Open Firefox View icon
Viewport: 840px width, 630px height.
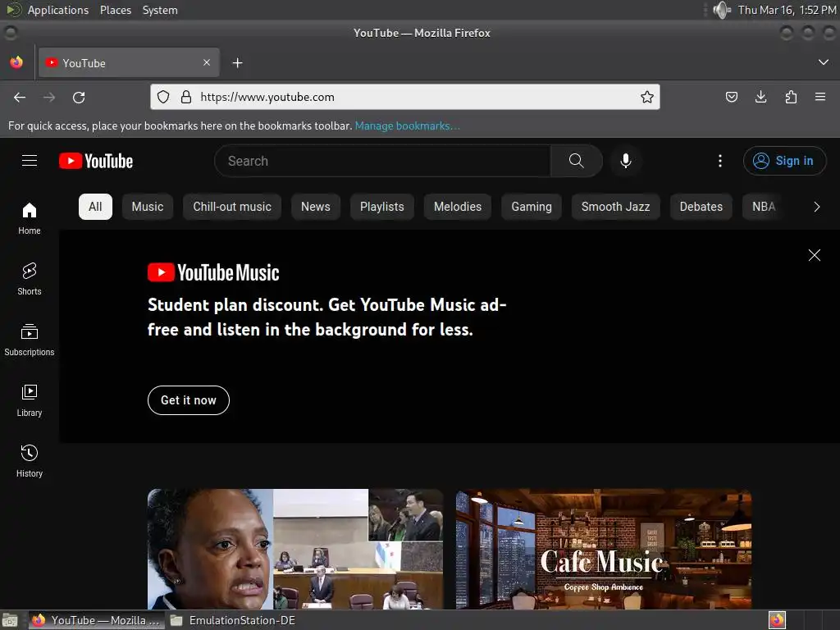16,62
